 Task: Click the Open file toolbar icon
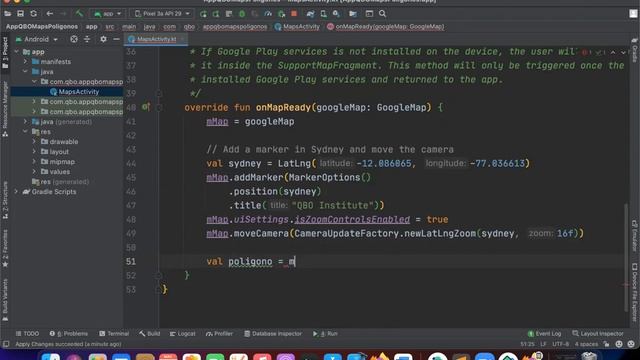[x=7, y=14]
